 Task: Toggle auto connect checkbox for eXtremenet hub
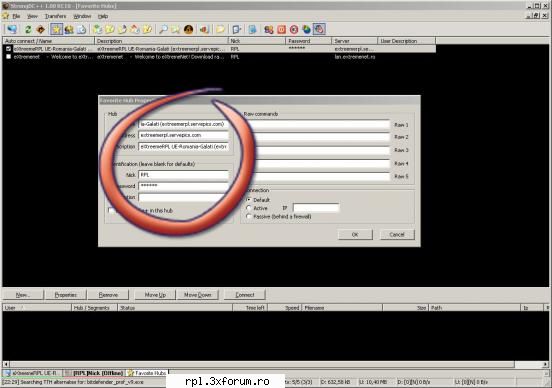(8, 57)
